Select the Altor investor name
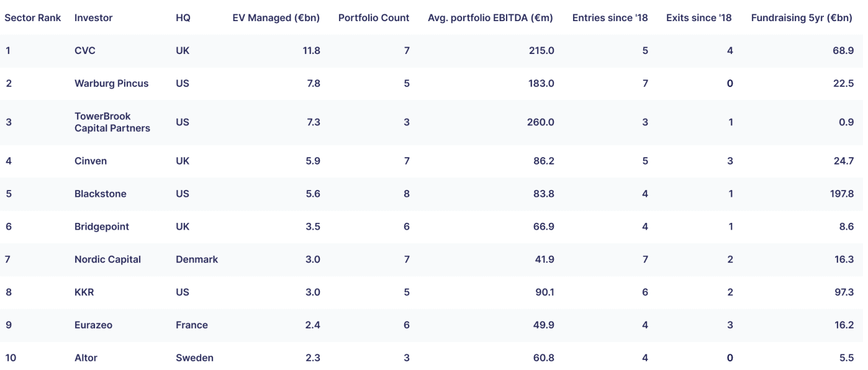This screenshot has height=370, width=868. (86, 358)
